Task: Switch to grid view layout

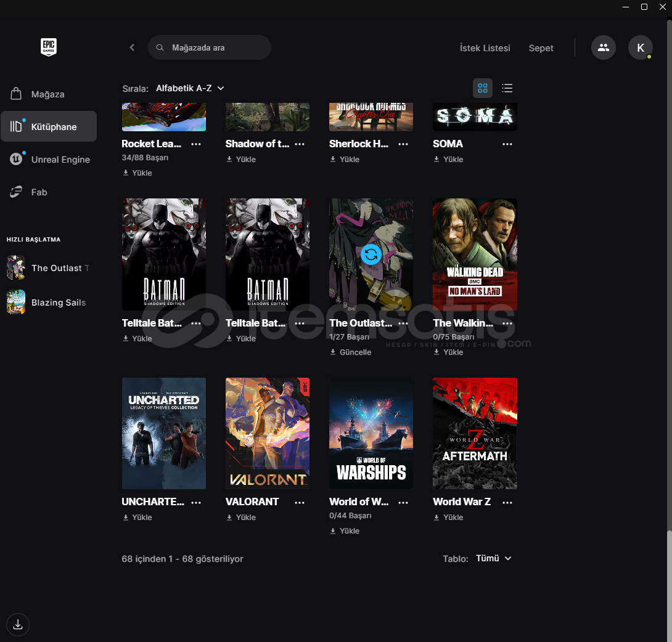Action: point(483,88)
